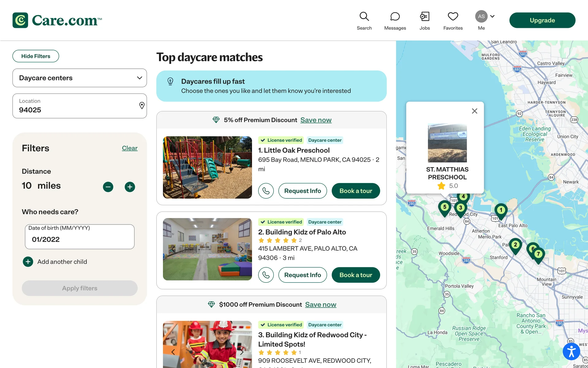Open the Me account dropdown arrow

(492, 16)
